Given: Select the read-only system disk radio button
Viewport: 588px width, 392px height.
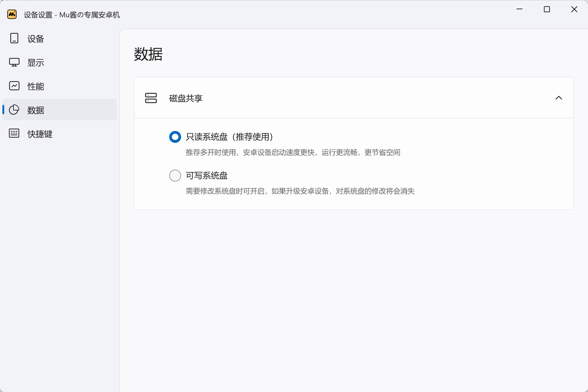Looking at the screenshot, I should (175, 137).
